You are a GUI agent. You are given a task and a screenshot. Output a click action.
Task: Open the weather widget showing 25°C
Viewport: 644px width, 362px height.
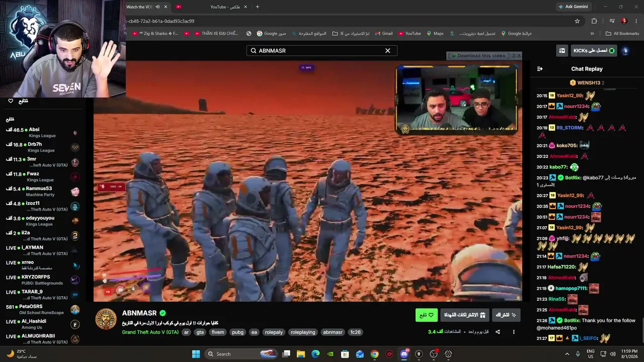click(21, 354)
